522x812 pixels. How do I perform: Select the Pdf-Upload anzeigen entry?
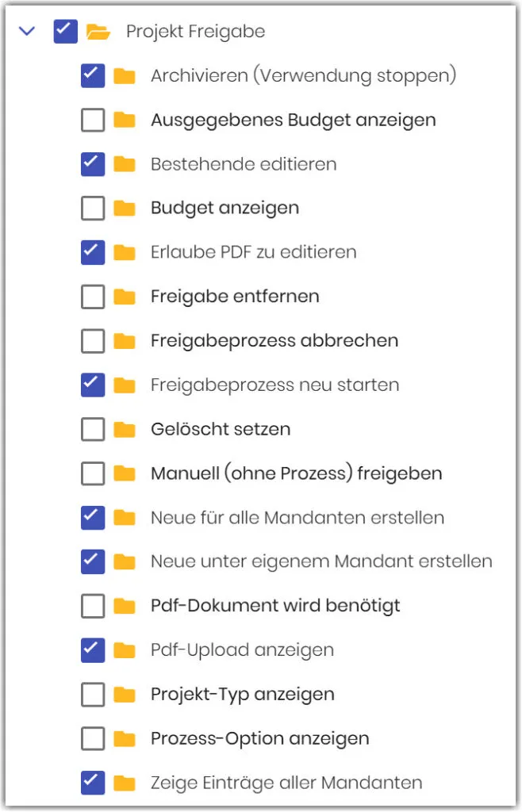pos(242,650)
